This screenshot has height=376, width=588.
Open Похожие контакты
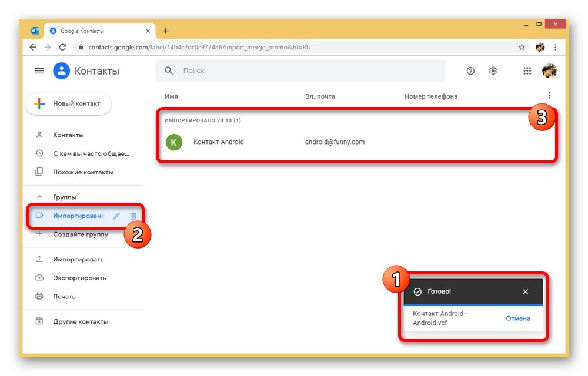point(83,172)
